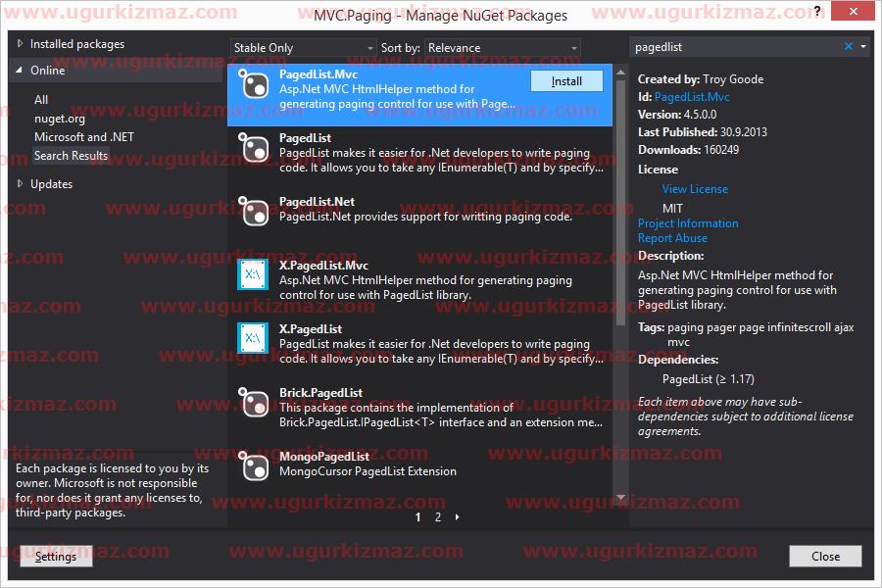Select the Microsoft and .NET source
This screenshot has height=588, width=882.
click(x=84, y=137)
